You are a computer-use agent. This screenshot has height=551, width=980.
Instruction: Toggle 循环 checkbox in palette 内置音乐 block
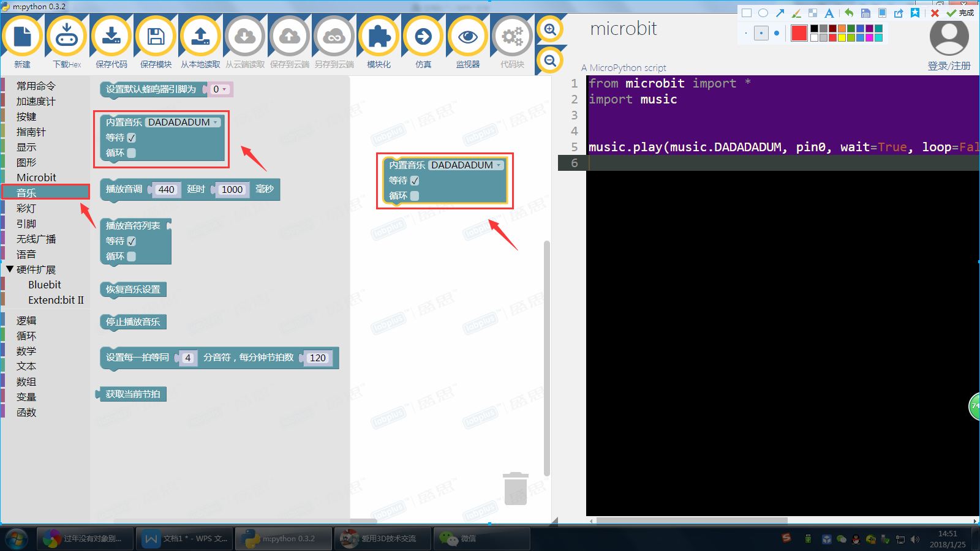click(x=132, y=153)
